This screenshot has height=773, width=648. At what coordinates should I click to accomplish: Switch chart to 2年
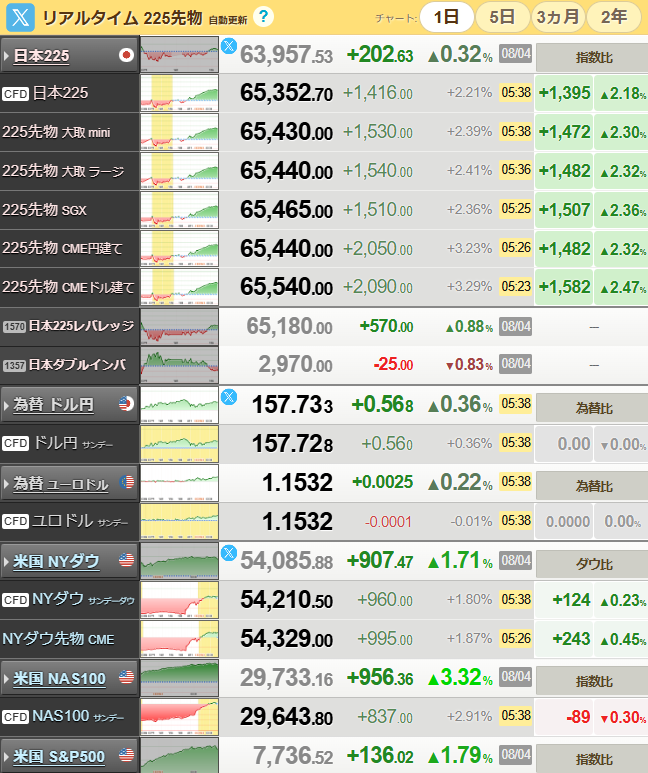coord(614,17)
